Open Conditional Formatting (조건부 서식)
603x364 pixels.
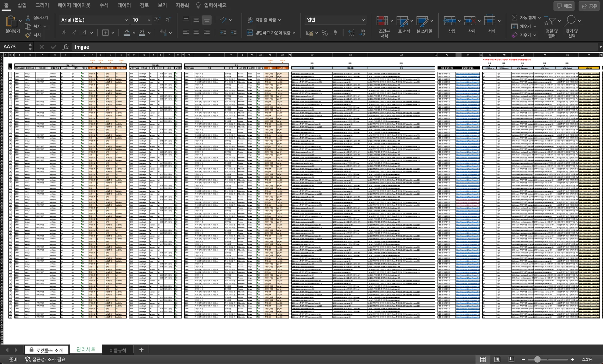coord(382,21)
